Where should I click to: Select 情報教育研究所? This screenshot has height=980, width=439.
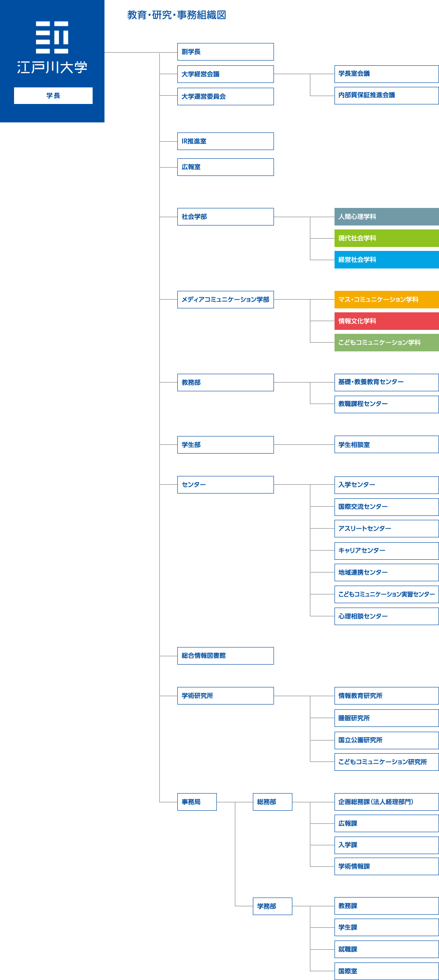[x=387, y=696]
